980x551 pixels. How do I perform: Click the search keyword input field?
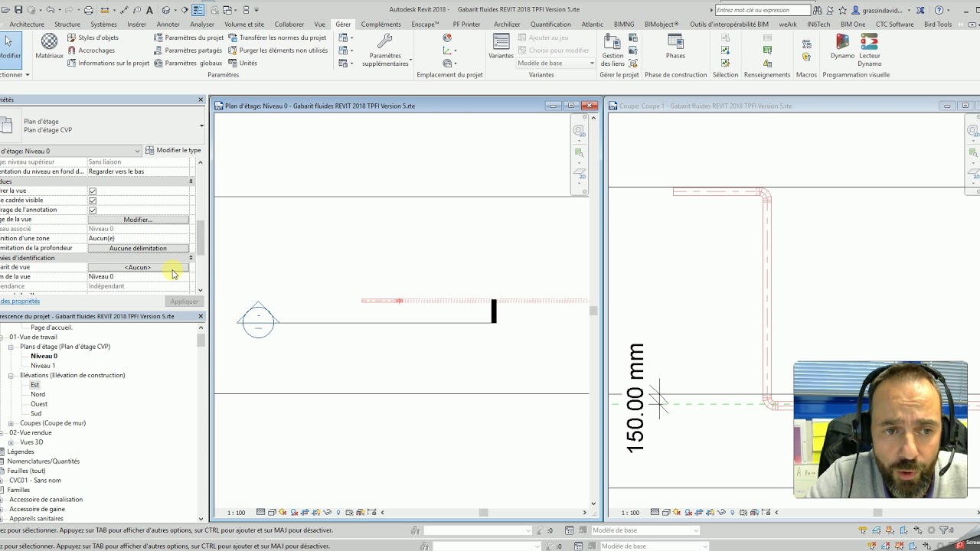coord(763,10)
